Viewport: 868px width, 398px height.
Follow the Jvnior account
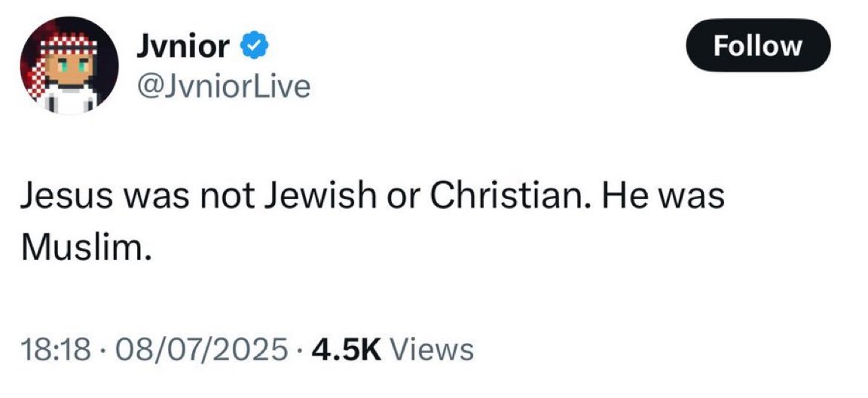point(758,45)
